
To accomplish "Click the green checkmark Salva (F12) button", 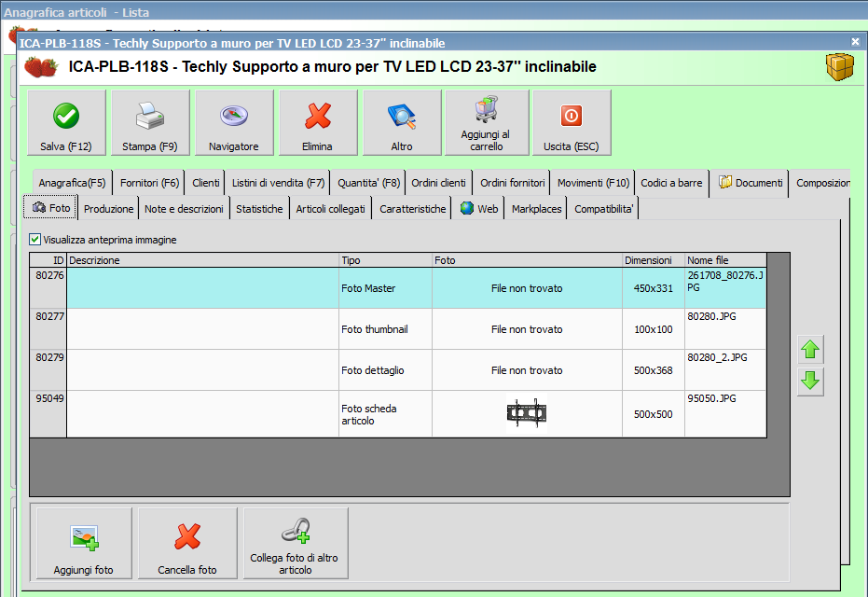I will (66, 122).
